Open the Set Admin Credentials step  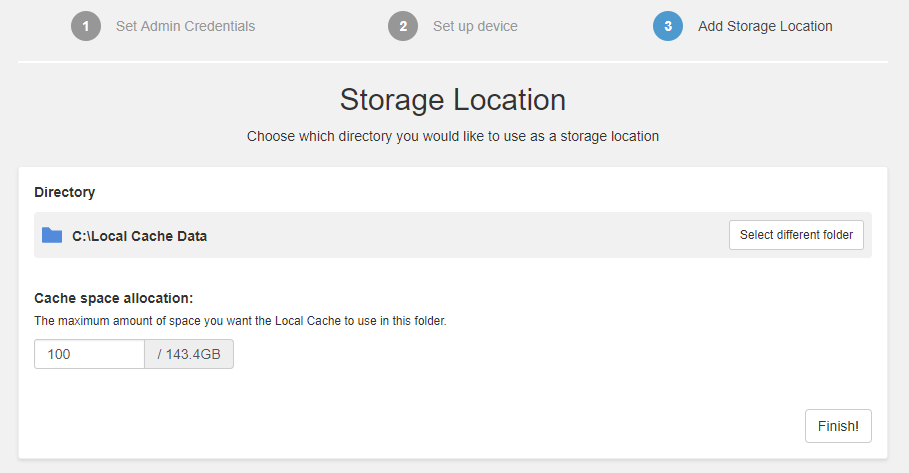(x=186, y=26)
